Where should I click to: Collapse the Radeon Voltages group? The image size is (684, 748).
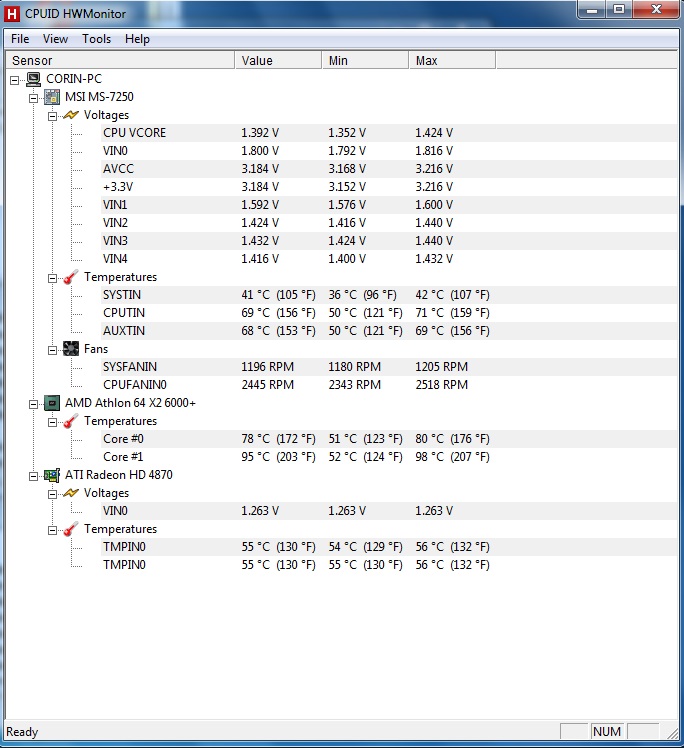click(52, 495)
